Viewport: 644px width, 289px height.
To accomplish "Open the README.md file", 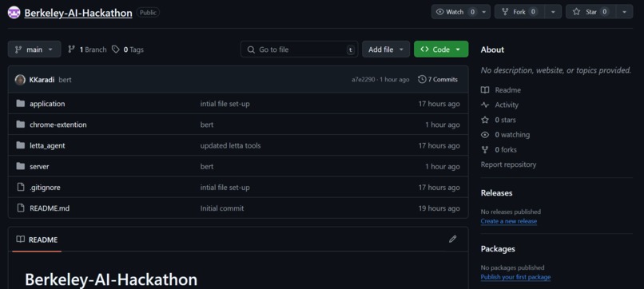I will pos(50,208).
